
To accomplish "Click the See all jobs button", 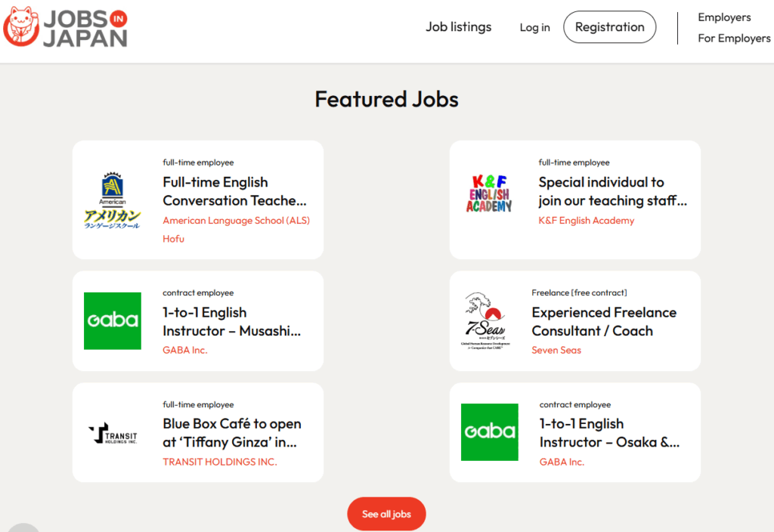I will (386, 513).
